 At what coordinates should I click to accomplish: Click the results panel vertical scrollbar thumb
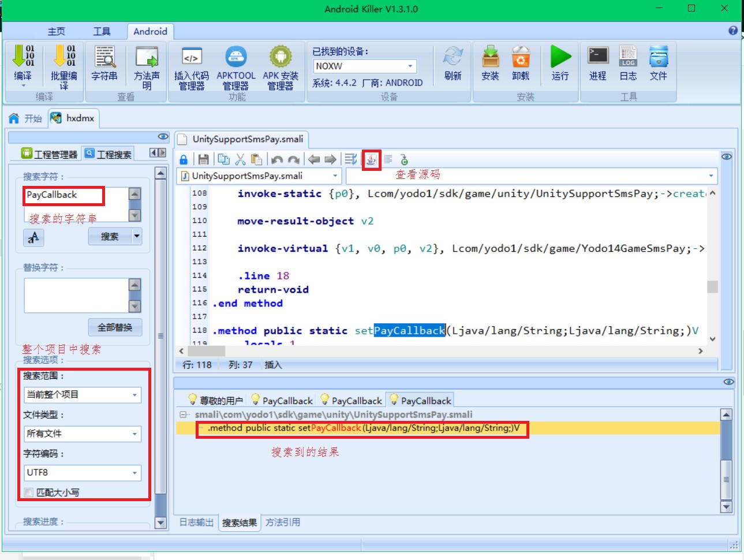click(x=726, y=479)
